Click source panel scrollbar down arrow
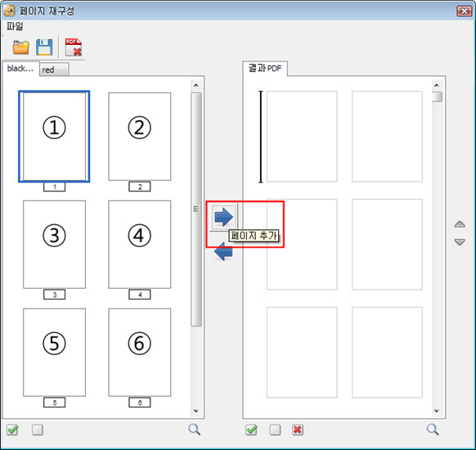This screenshot has width=476, height=450. 196,411
